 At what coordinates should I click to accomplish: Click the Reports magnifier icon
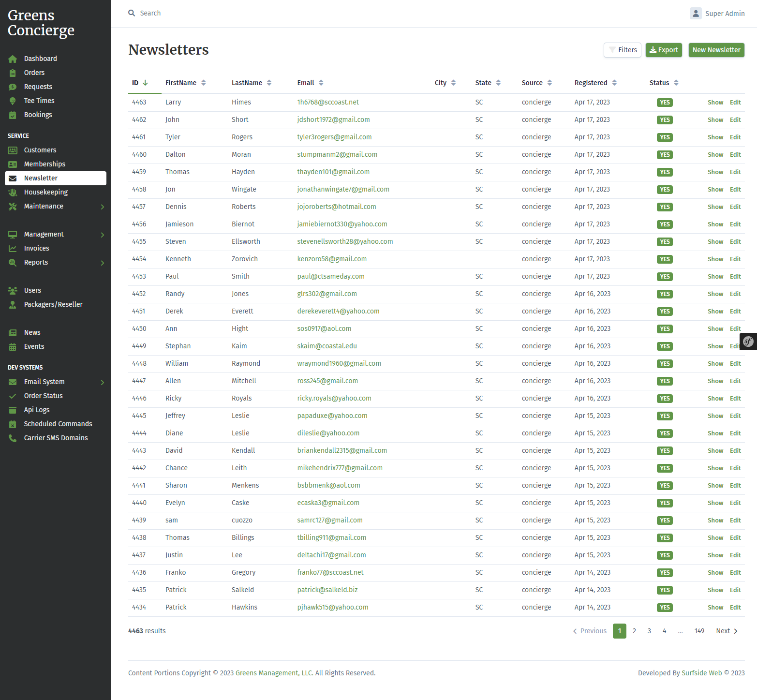pos(13,263)
